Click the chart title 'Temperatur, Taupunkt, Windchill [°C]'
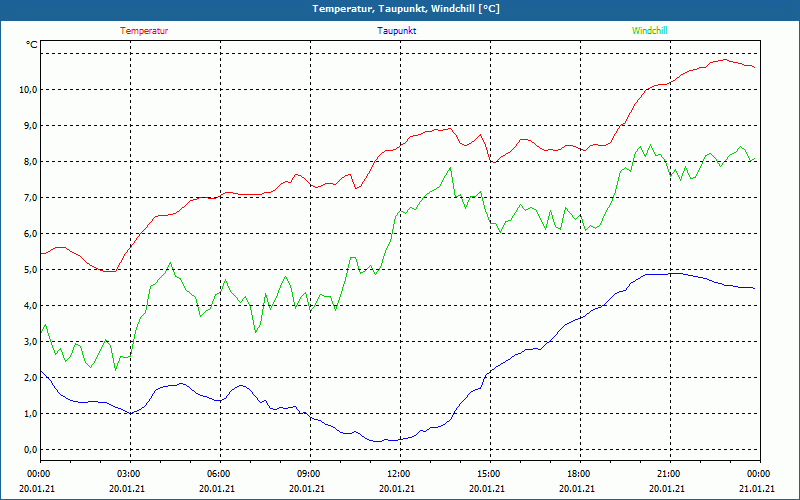Image resolution: width=800 pixels, height=500 pixels. [x=406, y=9]
